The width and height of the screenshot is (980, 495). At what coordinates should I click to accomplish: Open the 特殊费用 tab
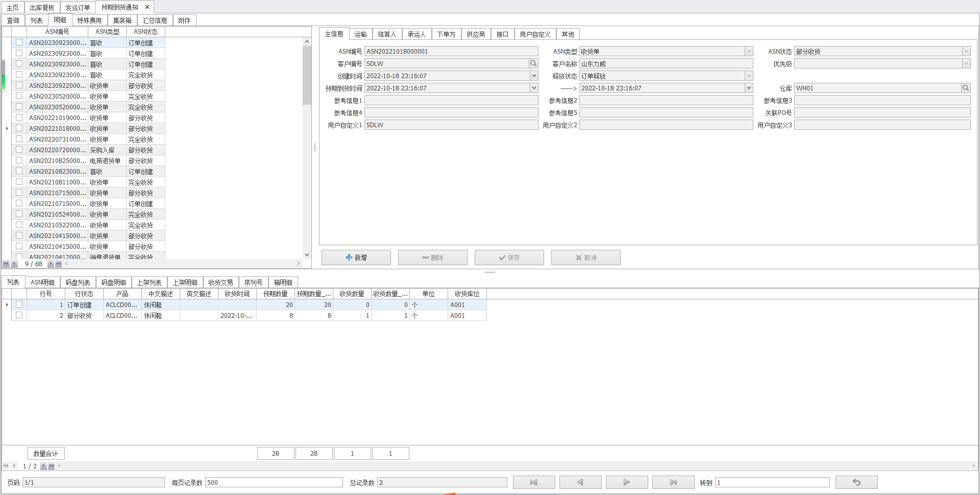coord(89,20)
